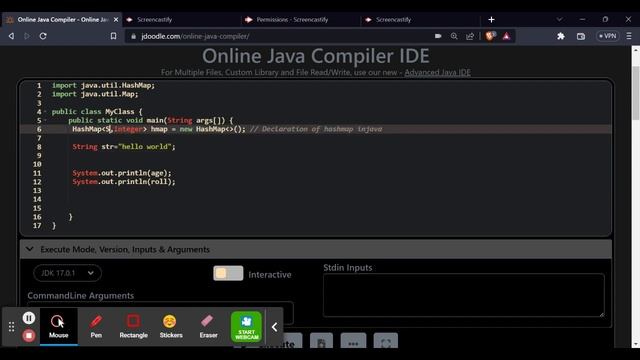The width and height of the screenshot is (640, 360).
Task: Open the zoom magnifier in address bar
Action: (x=454, y=36)
